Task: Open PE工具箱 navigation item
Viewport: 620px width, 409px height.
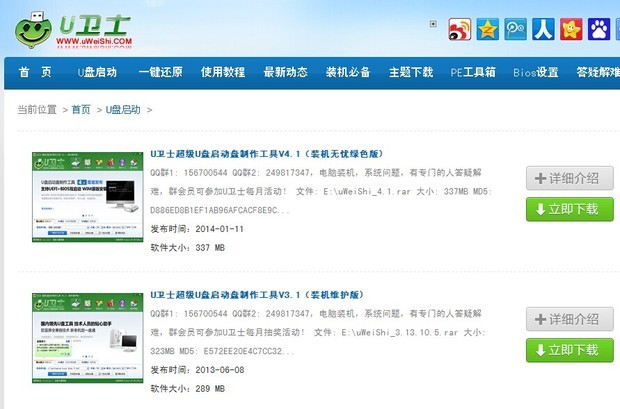Action: coord(473,72)
